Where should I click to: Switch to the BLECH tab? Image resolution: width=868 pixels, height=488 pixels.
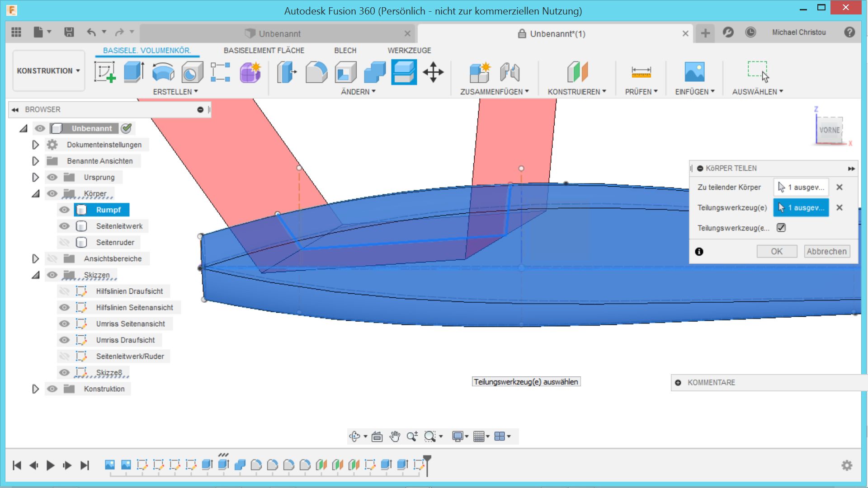(345, 51)
